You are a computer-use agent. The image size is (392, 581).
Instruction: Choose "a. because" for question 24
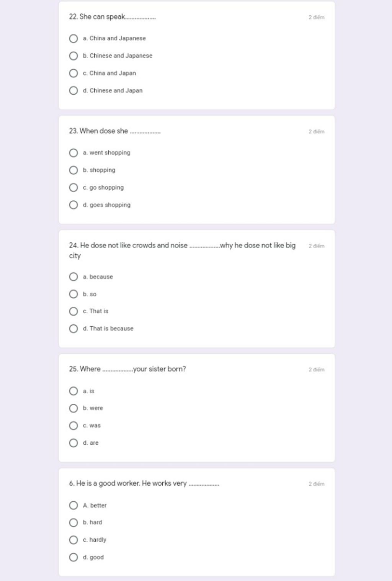click(x=73, y=277)
